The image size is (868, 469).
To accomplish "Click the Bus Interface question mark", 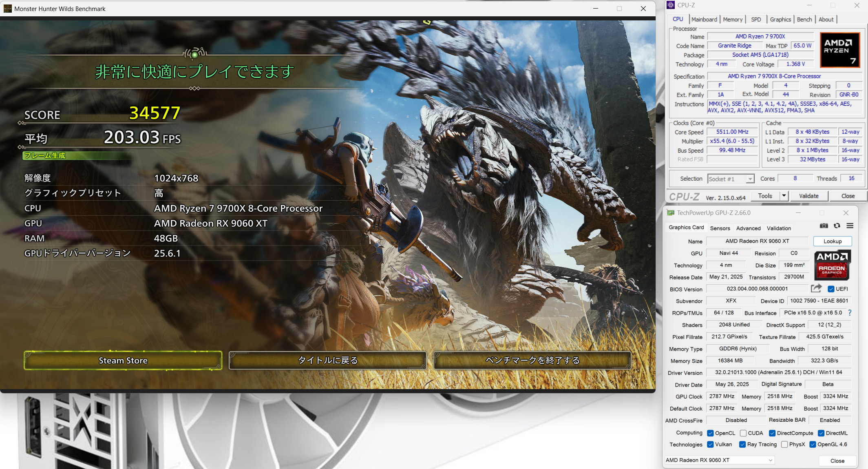I will pyautogui.click(x=850, y=312).
